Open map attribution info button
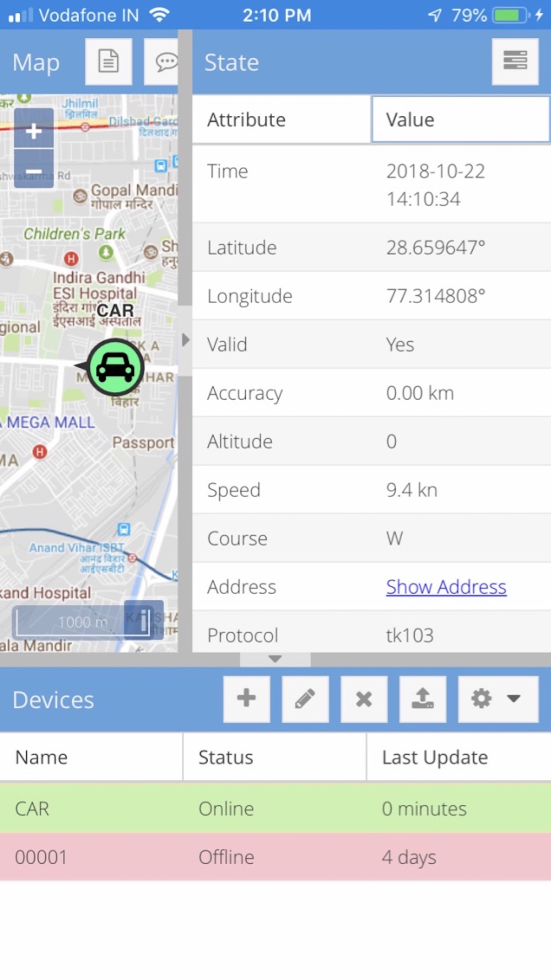The width and height of the screenshot is (551, 980). [x=144, y=620]
